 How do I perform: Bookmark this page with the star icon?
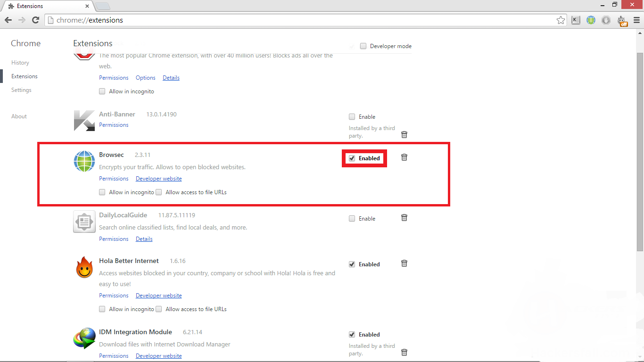tap(561, 20)
